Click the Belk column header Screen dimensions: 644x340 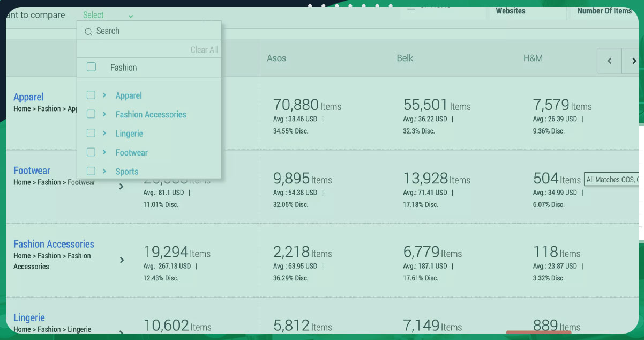[405, 58]
